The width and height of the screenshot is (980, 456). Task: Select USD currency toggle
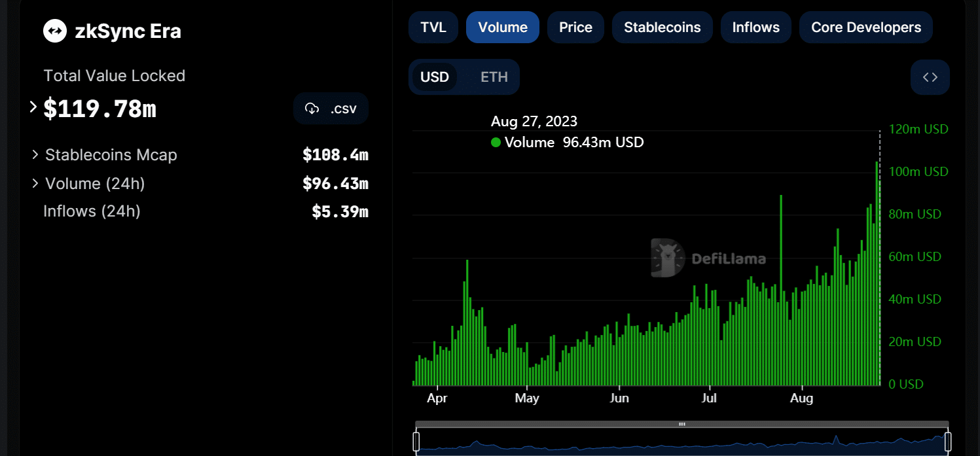[435, 77]
